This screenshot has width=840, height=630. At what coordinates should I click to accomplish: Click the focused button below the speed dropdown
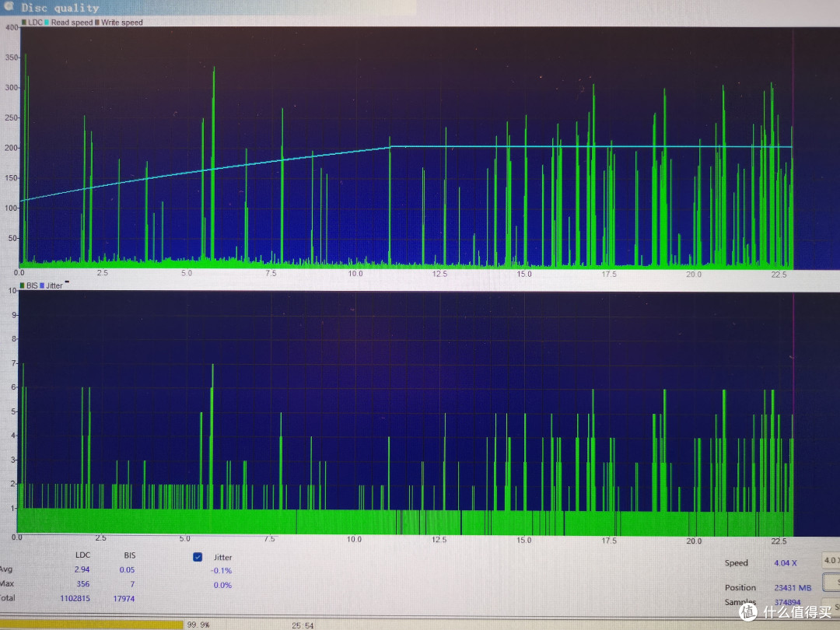pos(831,582)
